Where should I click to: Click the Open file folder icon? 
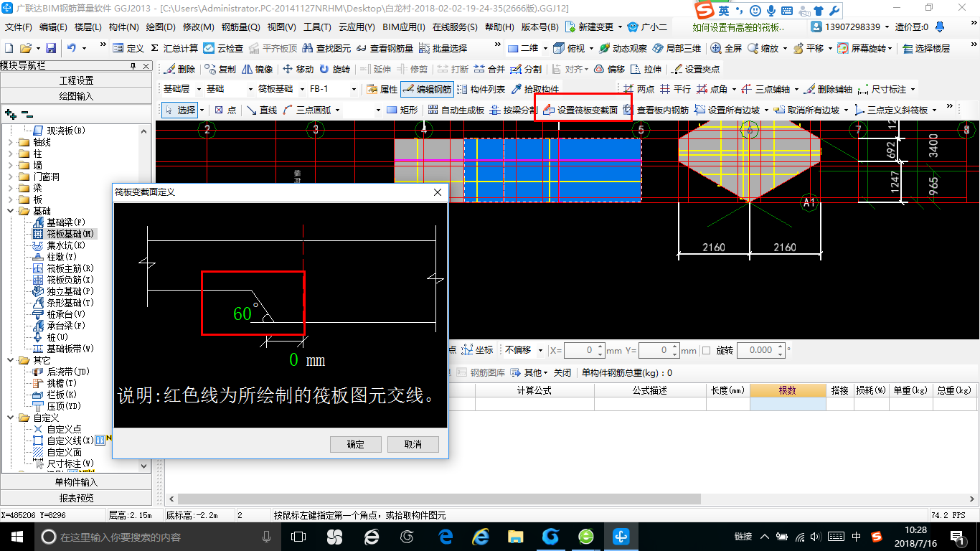(26, 48)
